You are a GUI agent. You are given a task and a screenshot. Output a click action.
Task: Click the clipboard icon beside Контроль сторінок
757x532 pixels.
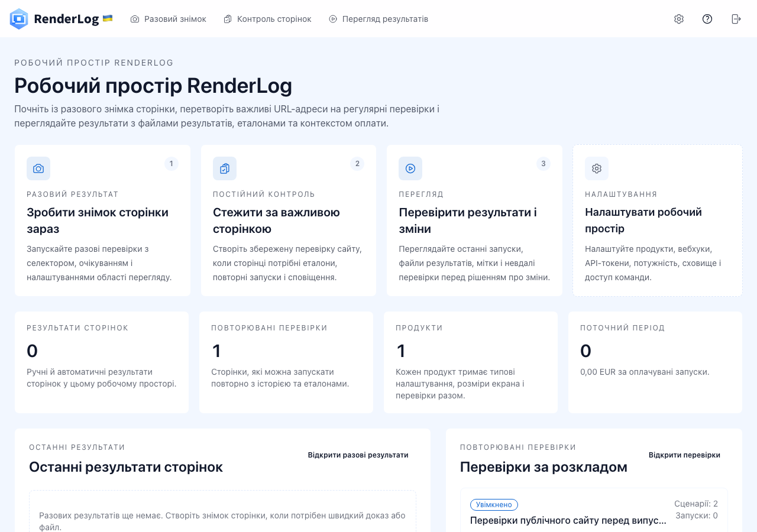click(x=228, y=19)
